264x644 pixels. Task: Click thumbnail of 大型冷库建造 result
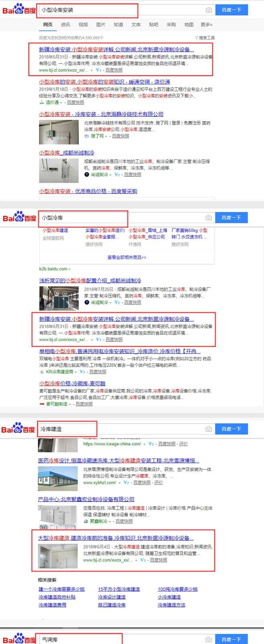click(57, 556)
